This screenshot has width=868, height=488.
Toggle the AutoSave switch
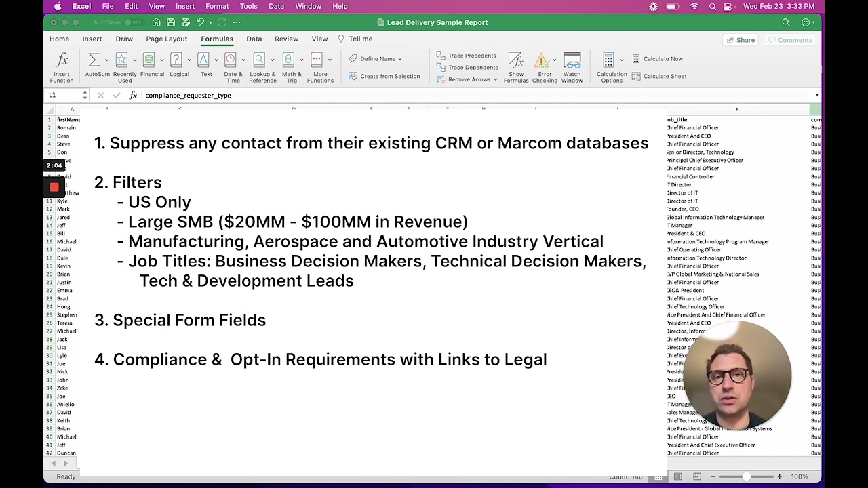(x=134, y=22)
